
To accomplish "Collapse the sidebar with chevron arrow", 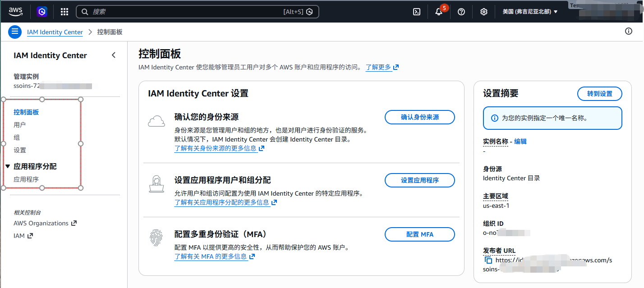I will pyautogui.click(x=114, y=55).
